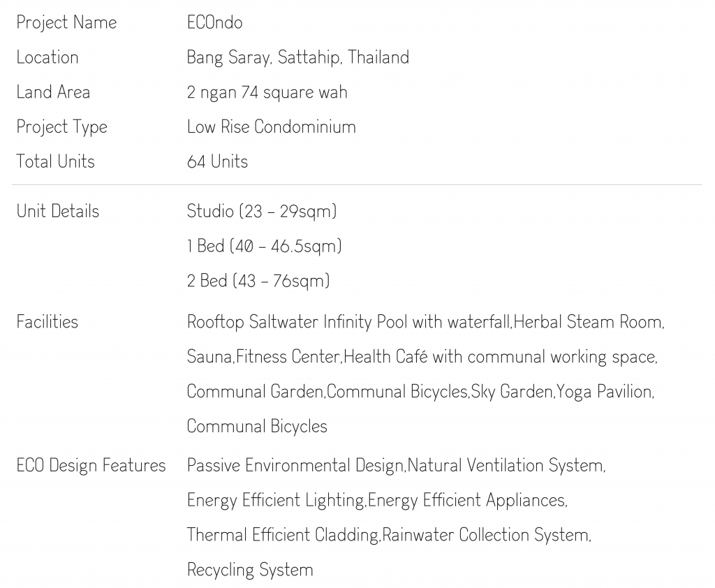Select the 2 ngan 74 square wah value
Screen dimensions: 715x588
click(x=267, y=92)
